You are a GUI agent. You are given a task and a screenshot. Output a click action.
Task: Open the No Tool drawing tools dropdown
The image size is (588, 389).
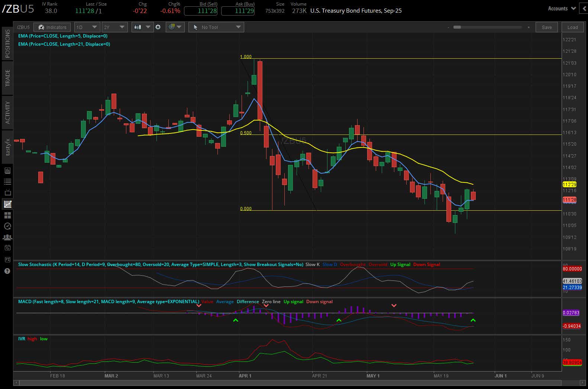[216, 27]
